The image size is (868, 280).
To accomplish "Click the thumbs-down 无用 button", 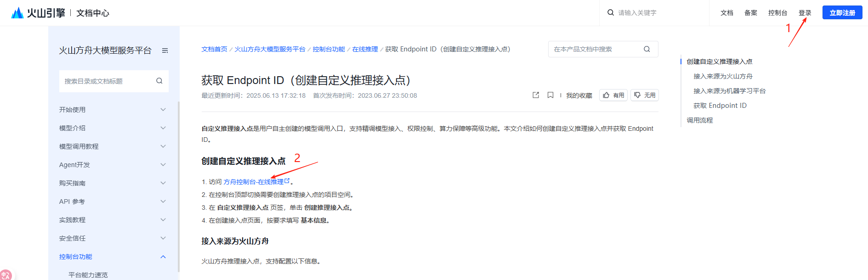I will tap(645, 95).
